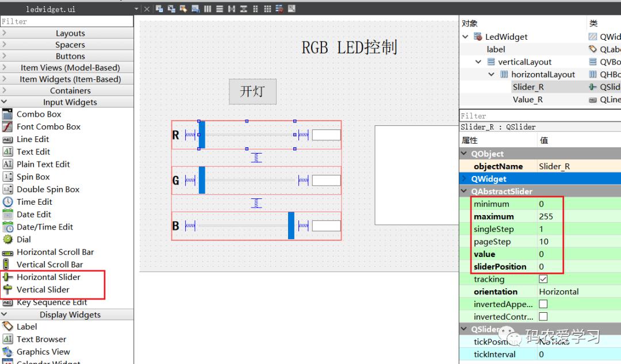Click the B slider handle on the form
Viewport: 621px width, 364px height.
click(291, 226)
